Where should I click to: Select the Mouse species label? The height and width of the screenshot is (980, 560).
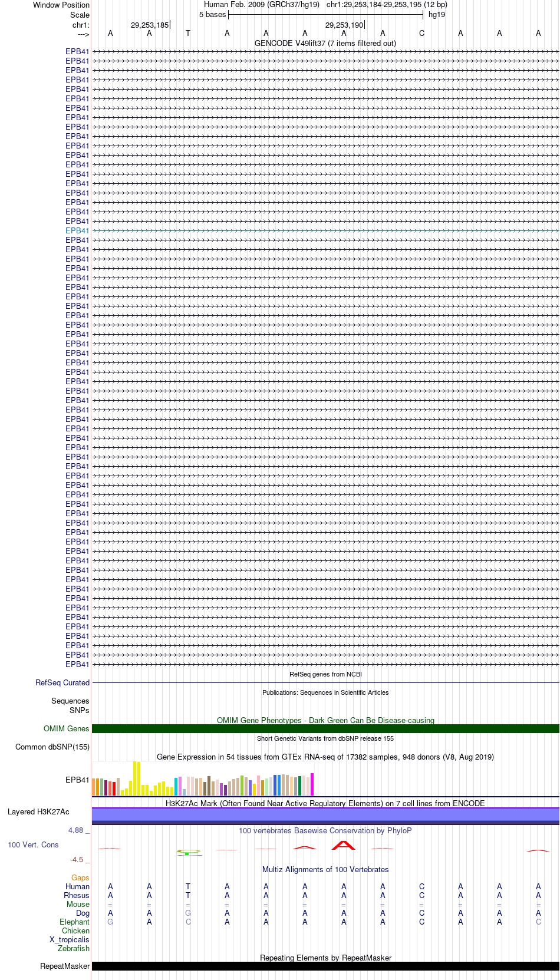click(x=78, y=904)
